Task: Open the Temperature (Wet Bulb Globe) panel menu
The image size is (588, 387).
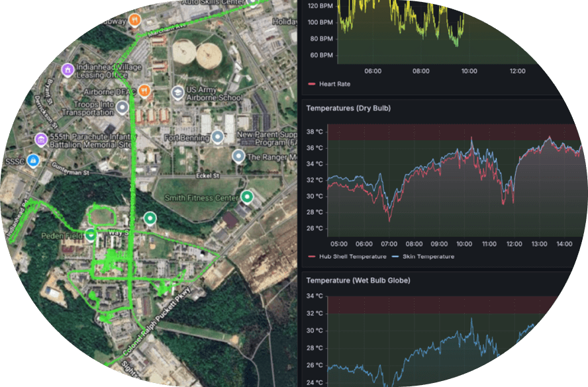Action: (x=358, y=280)
